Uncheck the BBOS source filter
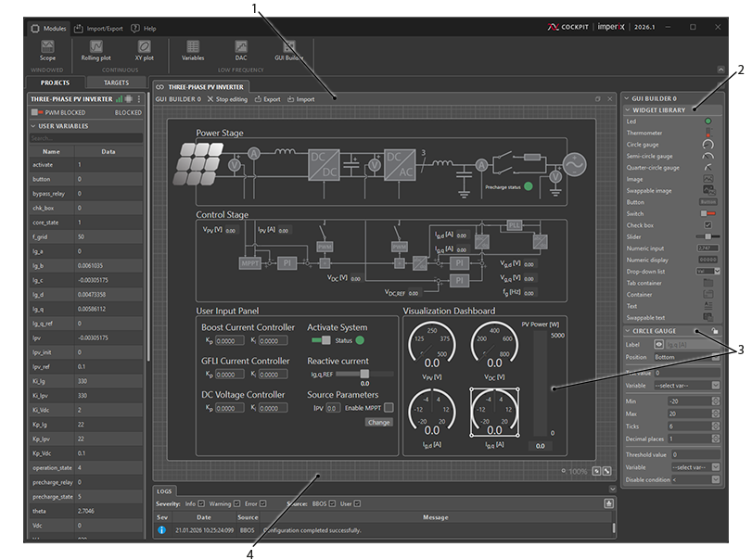The height and width of the screenshot is (560, 752). [334, 503]
